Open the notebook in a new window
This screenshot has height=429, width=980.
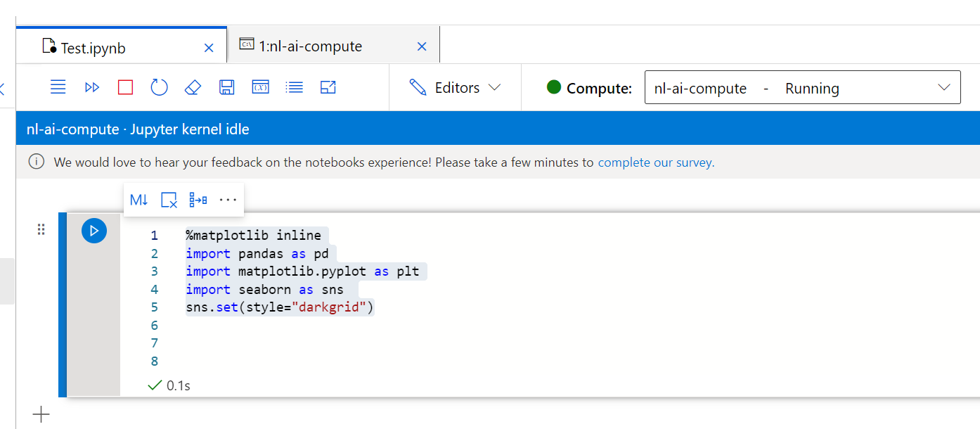point(328,87)
